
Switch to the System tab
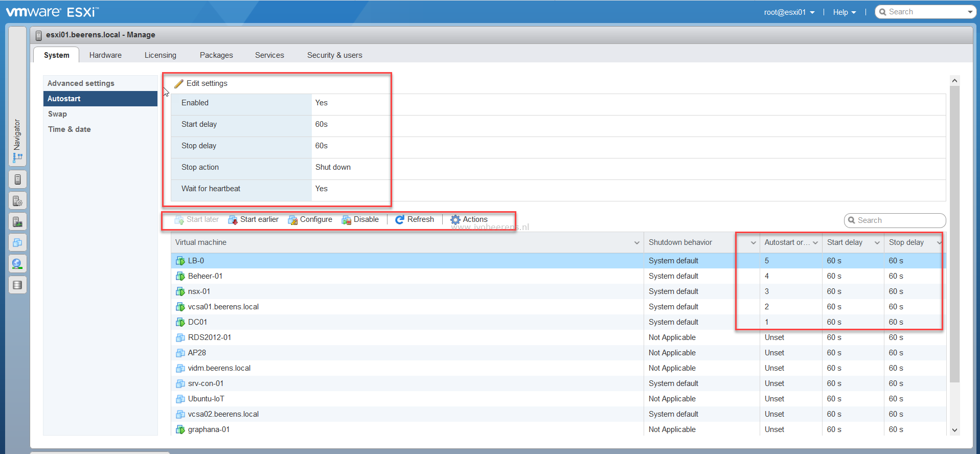(x=56, y=55)
